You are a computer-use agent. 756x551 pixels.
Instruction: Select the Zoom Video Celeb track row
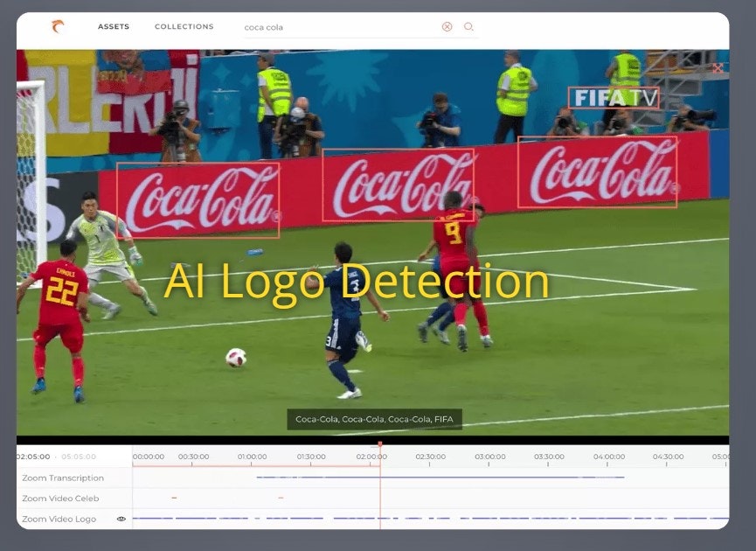pos(372,499)
